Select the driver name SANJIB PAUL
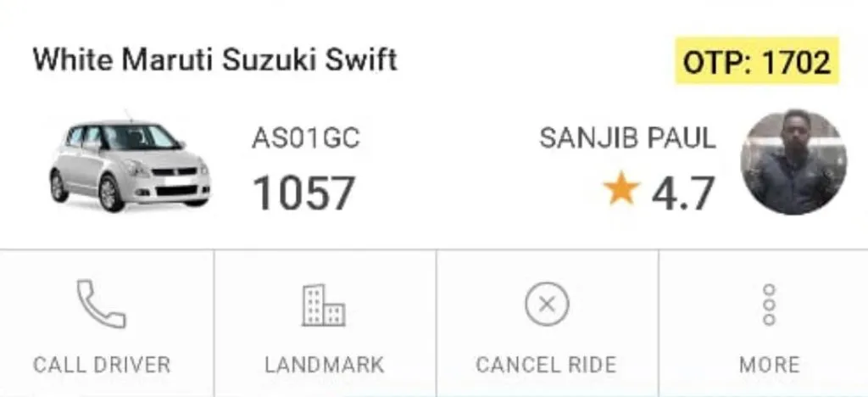 pos(628,138)
